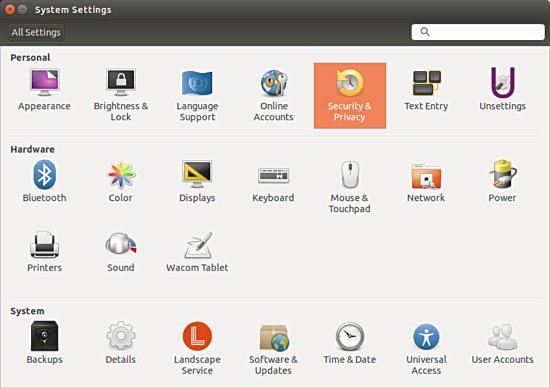Open Sound settings
Image resolution: width=550 pixels, height=388 pixels.
pos(121,252)
